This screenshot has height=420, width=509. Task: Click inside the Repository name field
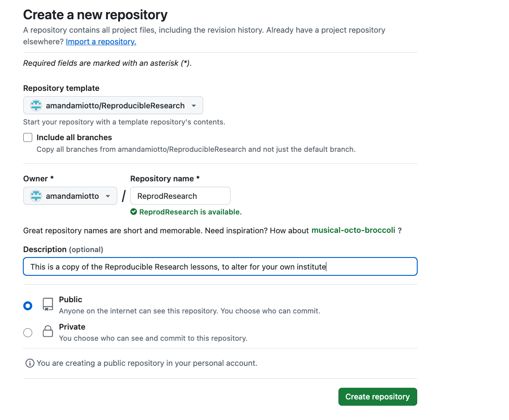click(x=180, y=196)
